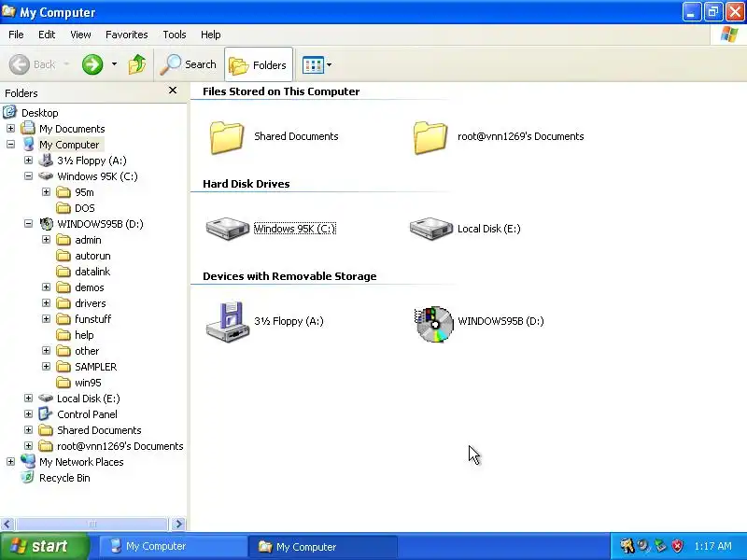Open the Favorites menu
The height and width of the screenshot is (560, 747).
127,35
